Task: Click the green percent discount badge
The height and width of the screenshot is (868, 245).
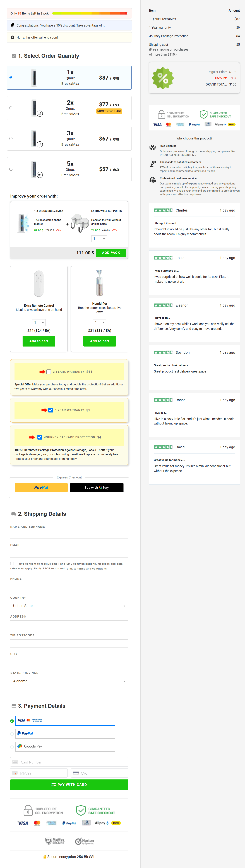Action: (163, 78)
